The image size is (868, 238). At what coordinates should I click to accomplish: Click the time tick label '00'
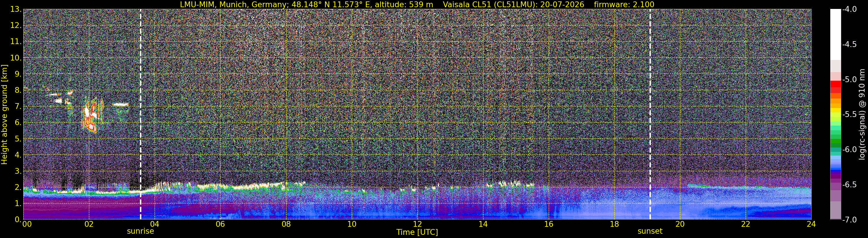point(27,224)
